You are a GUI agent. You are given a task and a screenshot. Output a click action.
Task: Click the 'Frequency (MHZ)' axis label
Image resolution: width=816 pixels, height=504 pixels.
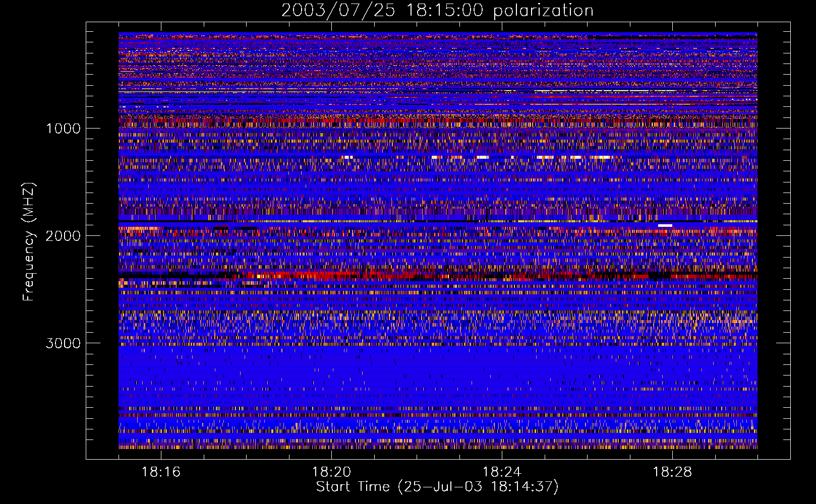click(29, 242)
